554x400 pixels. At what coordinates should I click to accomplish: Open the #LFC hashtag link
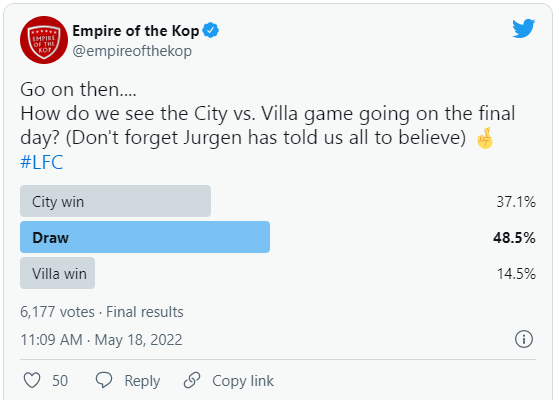tap(42, 162)
